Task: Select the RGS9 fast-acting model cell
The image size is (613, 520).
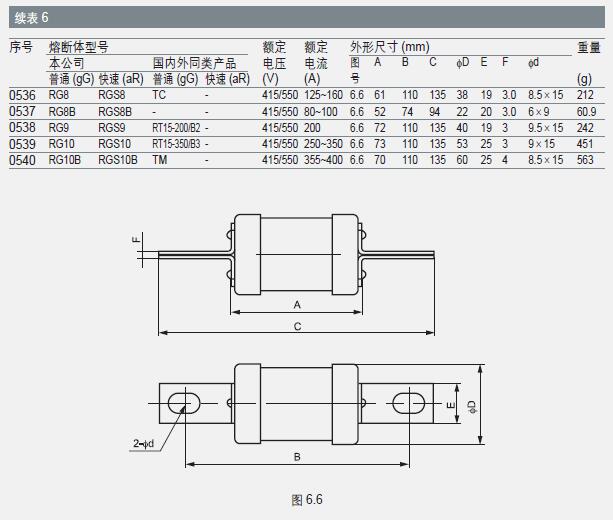Action: coord(112,127)
